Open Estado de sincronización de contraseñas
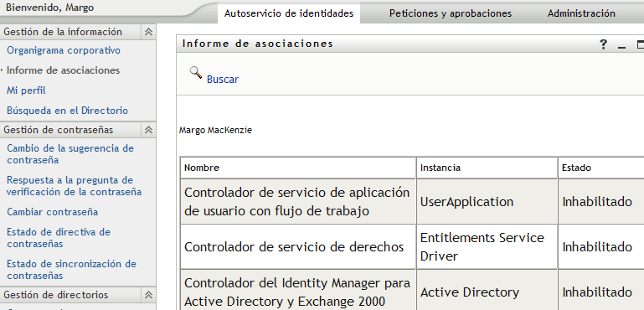Image resolution: width=644 pixels, height=310 pixels. [x=71, y=270]
